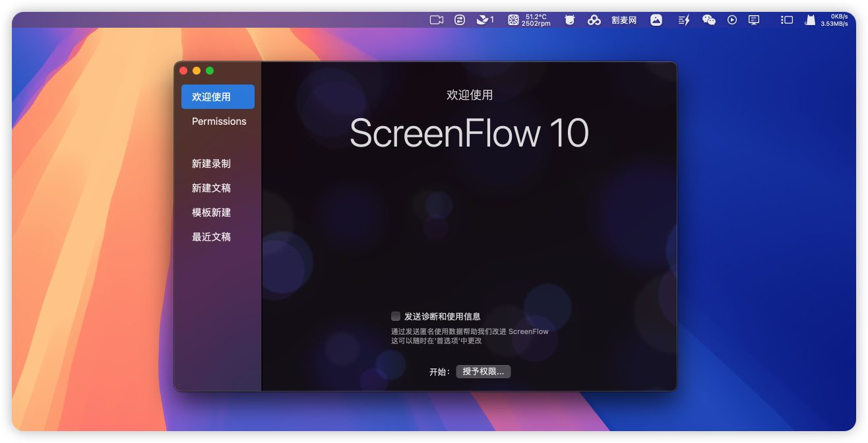Select 新建文稿 in the sidebar

point(211,188)
